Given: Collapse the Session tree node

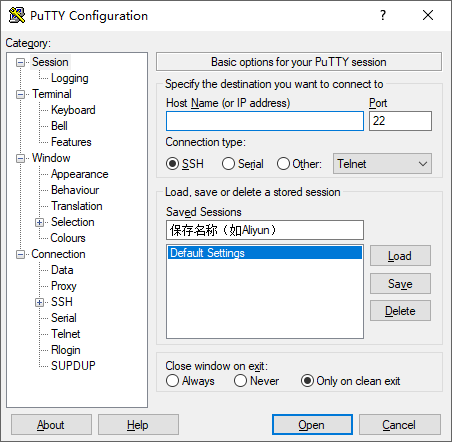Looking at the screenshot, I should (21, 62).
